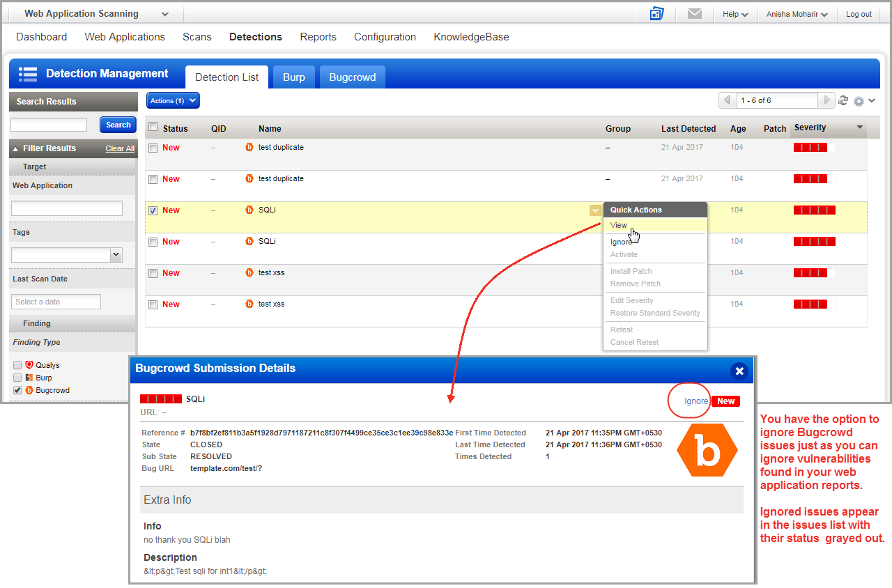Viewport: 892px width, 588px height.
Task: Open the KnowledgeBase menu
Action: coord(471,37)
